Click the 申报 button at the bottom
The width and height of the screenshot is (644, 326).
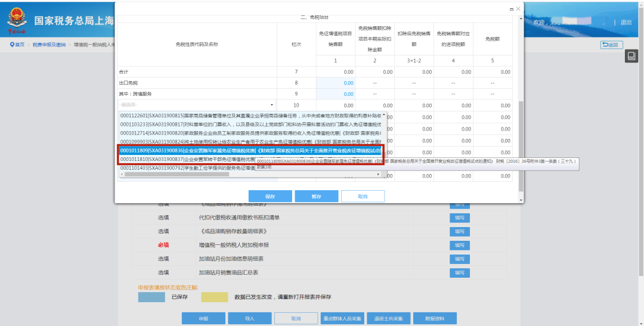click(203, 319)
